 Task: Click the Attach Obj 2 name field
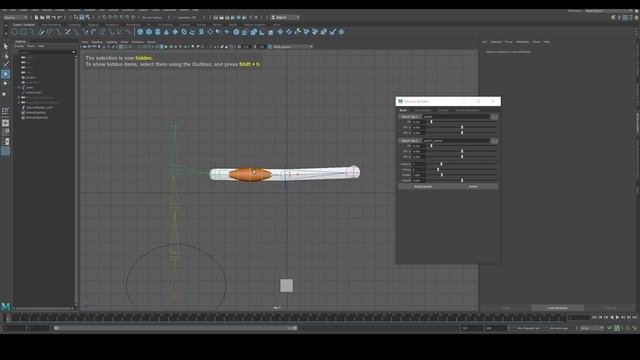coord(456,141)
